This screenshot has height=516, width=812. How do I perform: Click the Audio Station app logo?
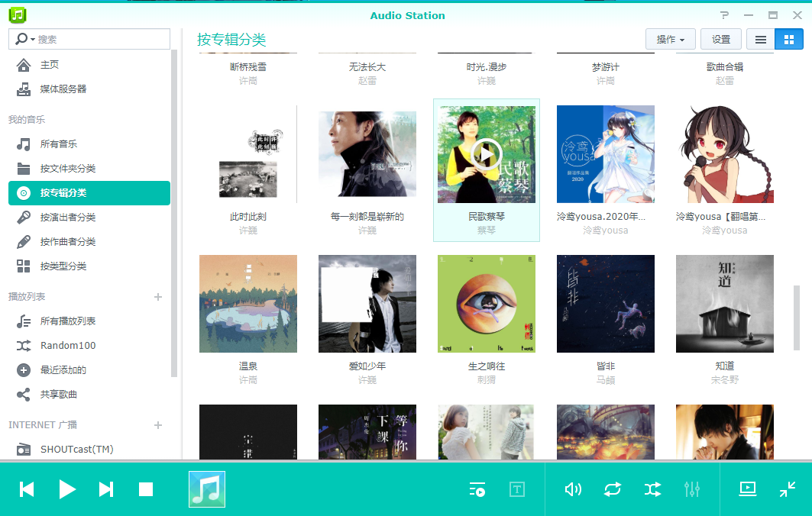[x=18, y=15]
